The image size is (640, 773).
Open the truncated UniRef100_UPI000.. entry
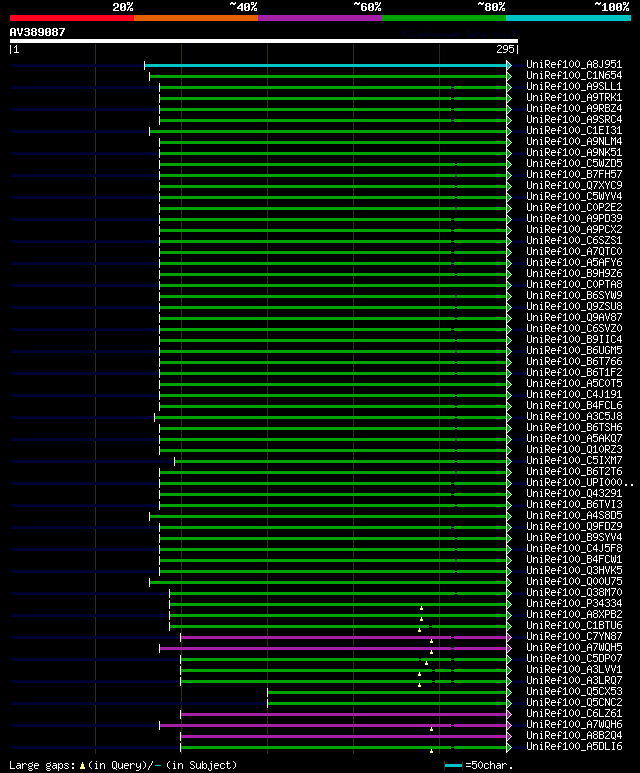580,483
